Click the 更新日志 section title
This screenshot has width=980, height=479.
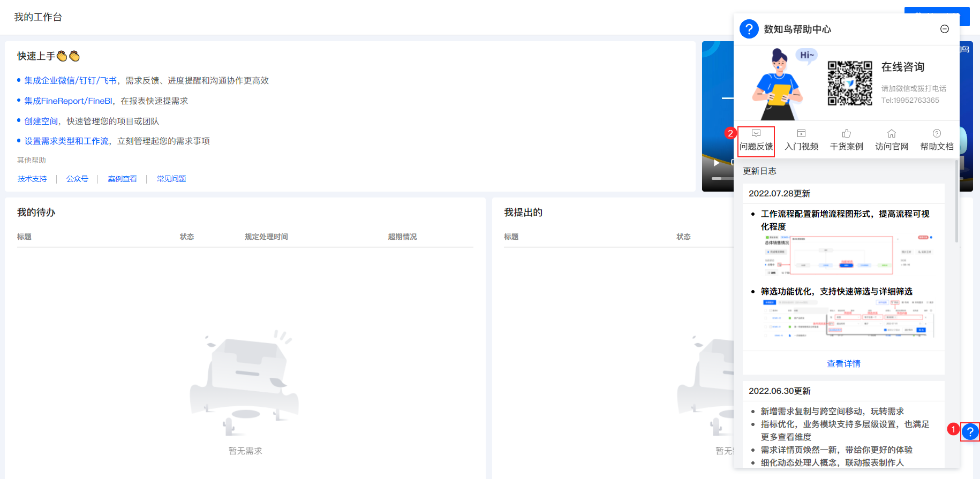click(759, 171)
